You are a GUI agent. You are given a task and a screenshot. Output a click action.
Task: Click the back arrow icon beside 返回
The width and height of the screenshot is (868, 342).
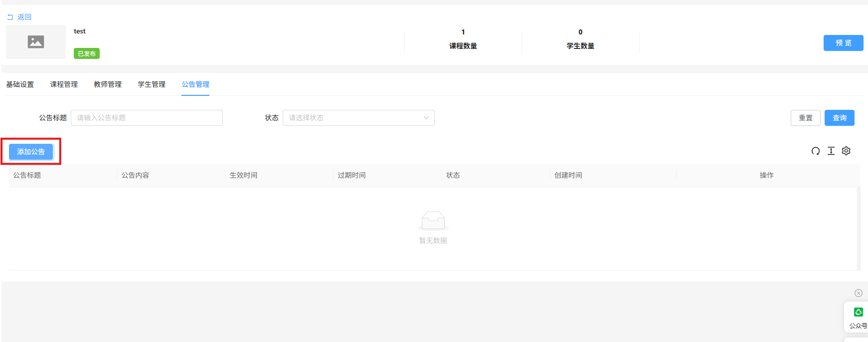point(10,17)
